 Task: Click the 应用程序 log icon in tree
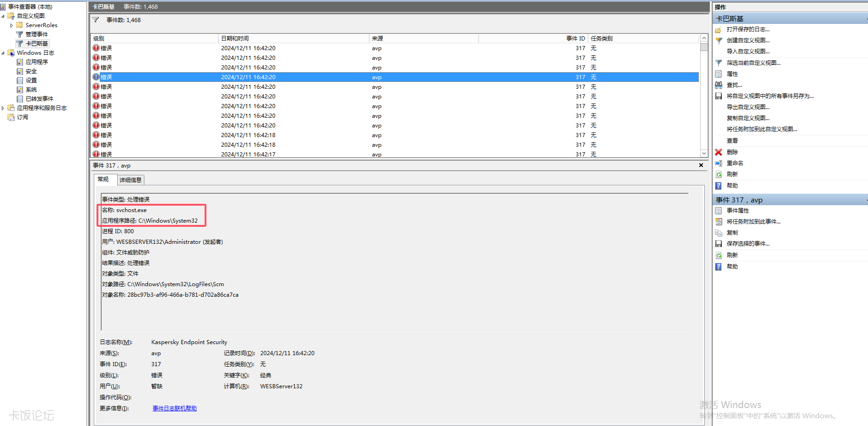(x=20, y=62)
